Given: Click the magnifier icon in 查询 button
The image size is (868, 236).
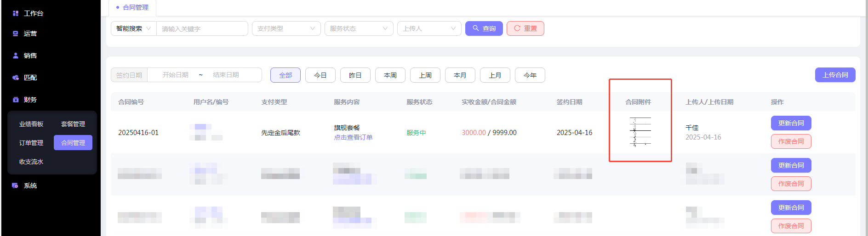Looking at the screenshot, I should (476, 28).
